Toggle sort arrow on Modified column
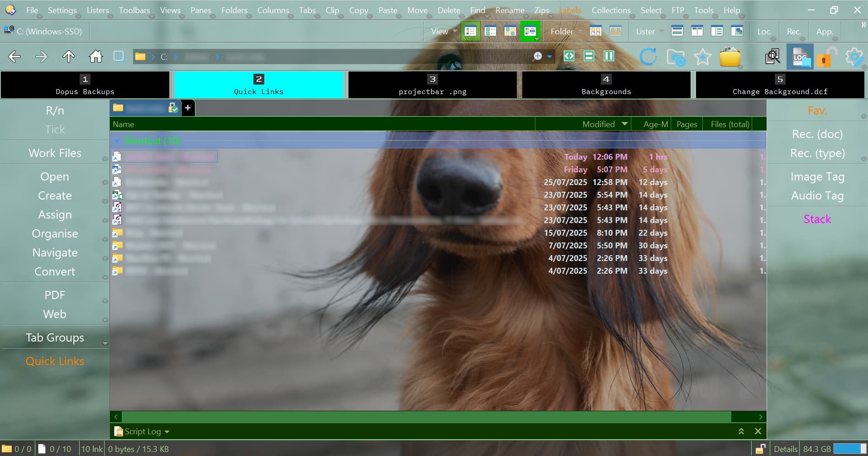The width and height of the screenshot is (868, 456). click(625, 123)
